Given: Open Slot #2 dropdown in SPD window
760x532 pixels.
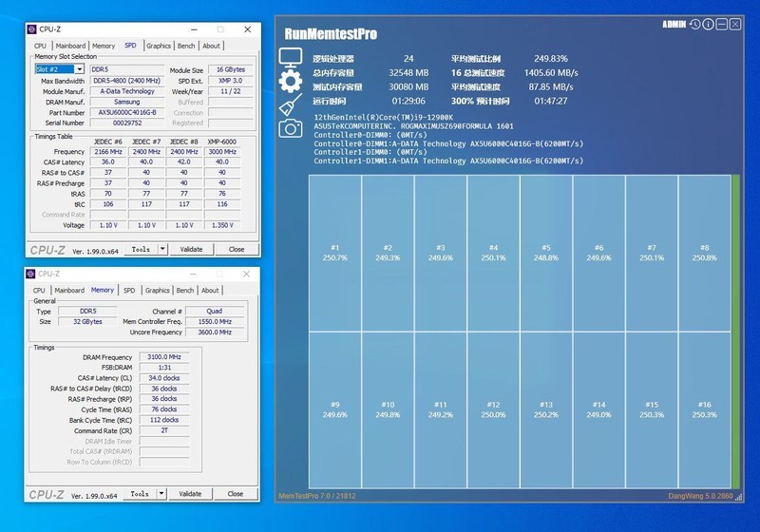Looking at the screenshot, I should coord(80,69).
